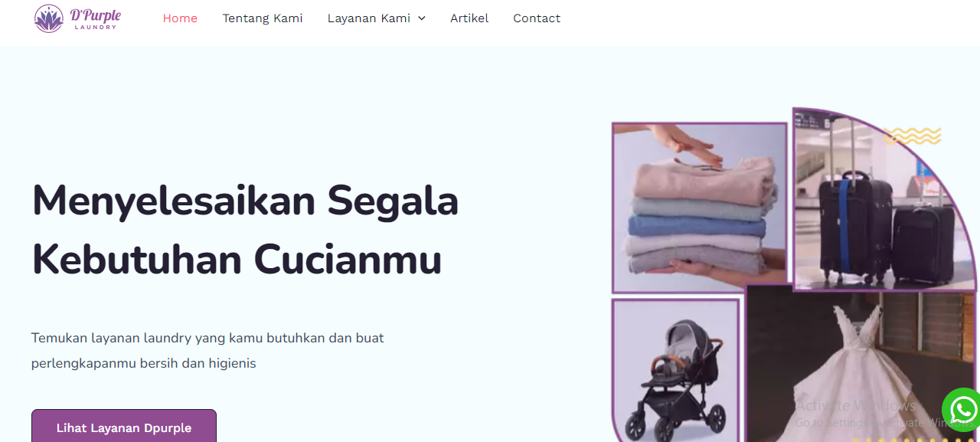The height and width of the screenshot is (442, 980).
Task: Open the Contact page link
Action: (537, 18)
